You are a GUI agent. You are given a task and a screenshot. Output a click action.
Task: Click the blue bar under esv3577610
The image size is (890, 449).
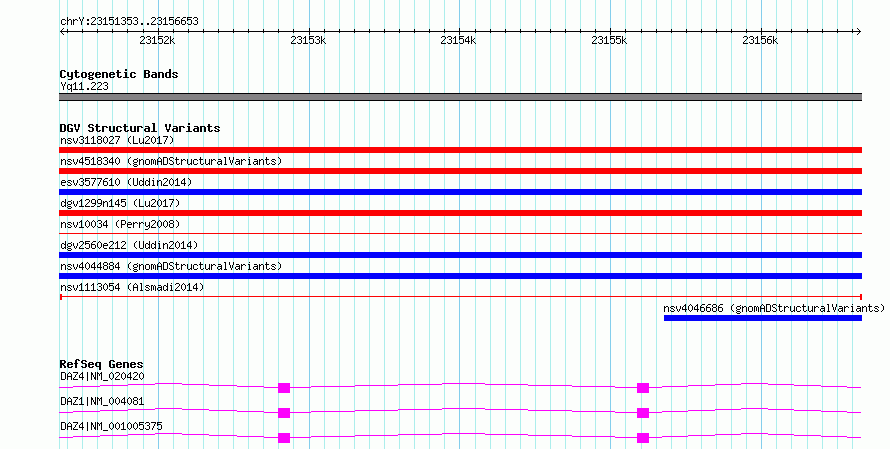[460, 192]
